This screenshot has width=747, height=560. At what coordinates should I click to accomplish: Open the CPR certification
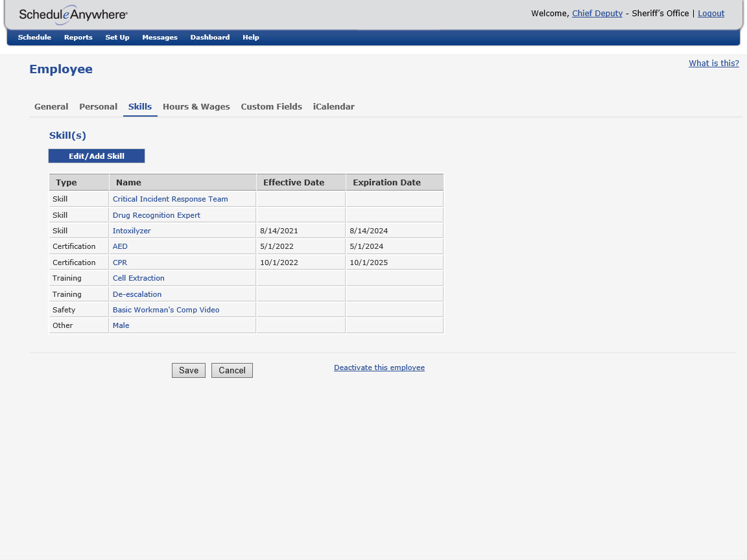coord(119,262)
